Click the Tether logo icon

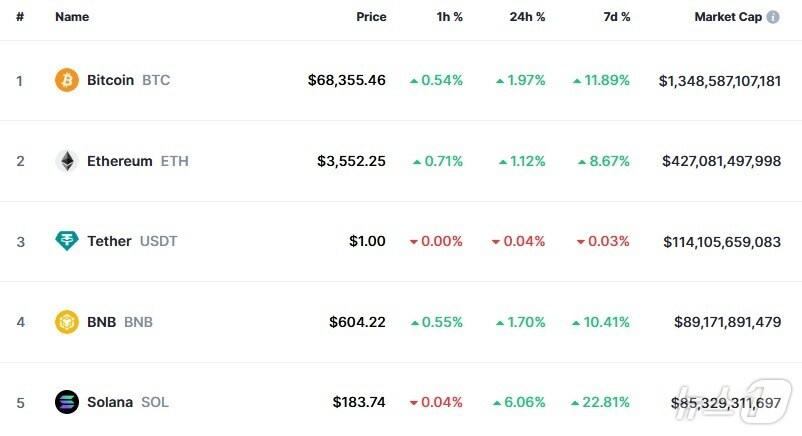[66, 241]
